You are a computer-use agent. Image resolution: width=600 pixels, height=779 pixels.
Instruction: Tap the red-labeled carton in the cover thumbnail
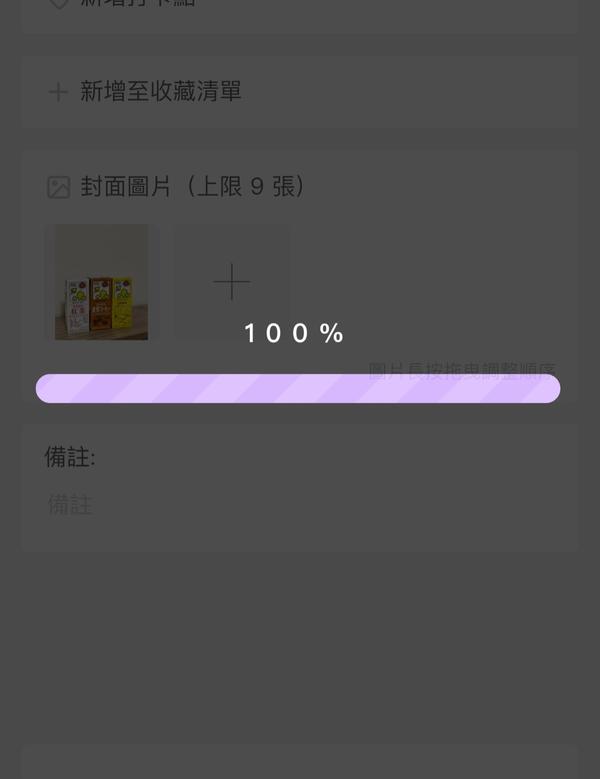pyautogui.click(x=77, y=306)
